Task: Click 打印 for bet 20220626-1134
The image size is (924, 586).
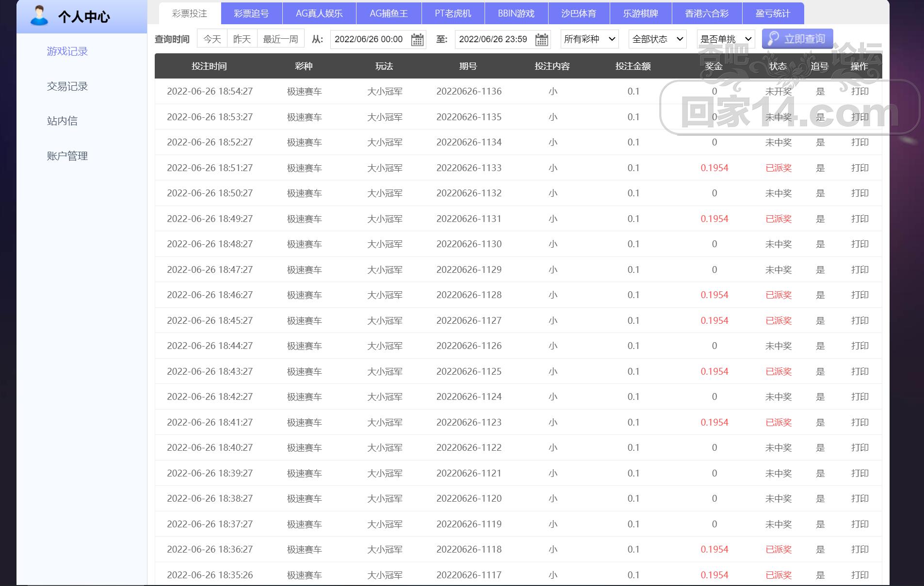Action: point(859,142)
